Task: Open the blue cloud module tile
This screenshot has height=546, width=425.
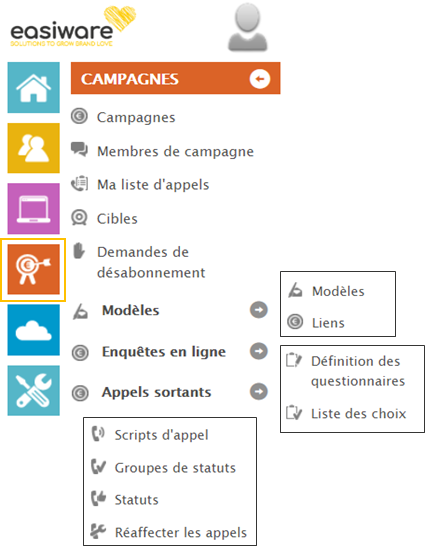Action: pos(33,330)
